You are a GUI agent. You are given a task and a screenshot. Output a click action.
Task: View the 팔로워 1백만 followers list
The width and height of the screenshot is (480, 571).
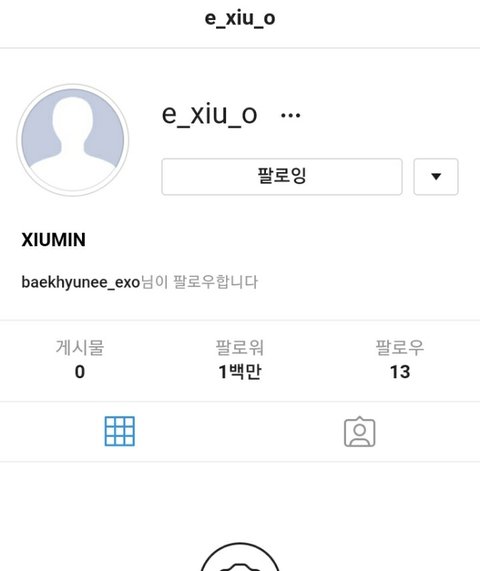pyautogui.click(x=240, y=360)
